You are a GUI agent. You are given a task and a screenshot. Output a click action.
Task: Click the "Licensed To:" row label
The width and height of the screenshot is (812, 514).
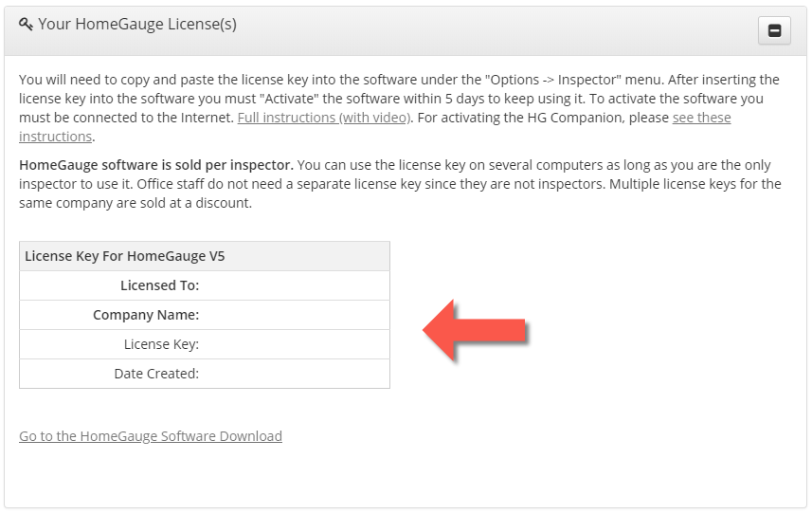tap(159, 285)
